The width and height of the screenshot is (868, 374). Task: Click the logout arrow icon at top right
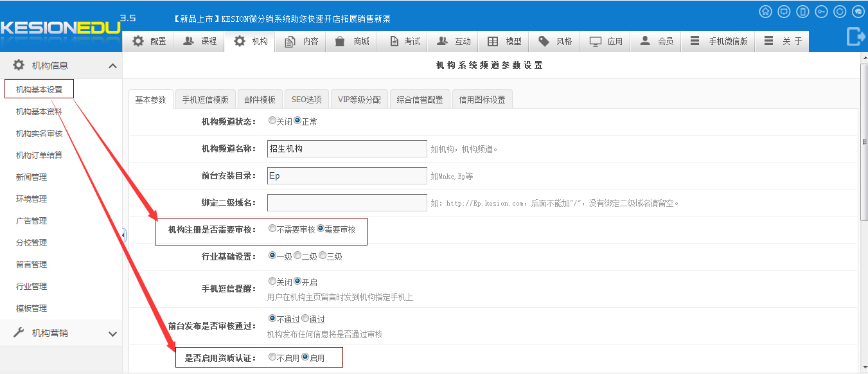pos(855,37)
